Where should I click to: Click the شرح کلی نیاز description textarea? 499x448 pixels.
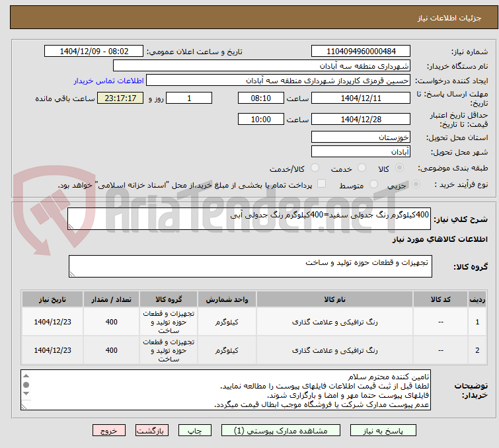249,219
